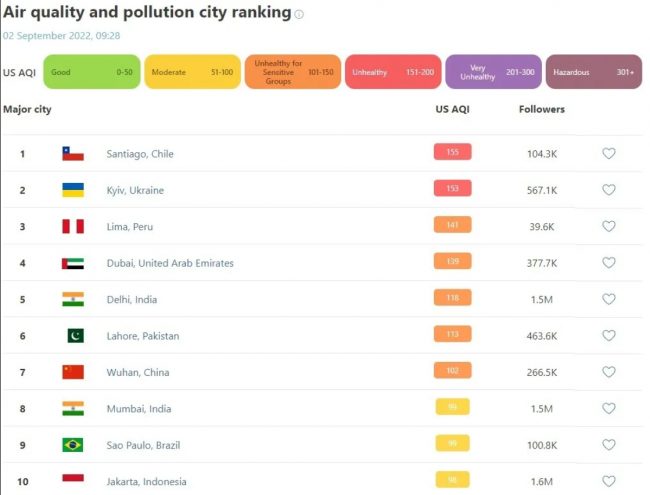
Task: Click Santiago's red 155 AQI badge
Action: (x=452, y=153)
